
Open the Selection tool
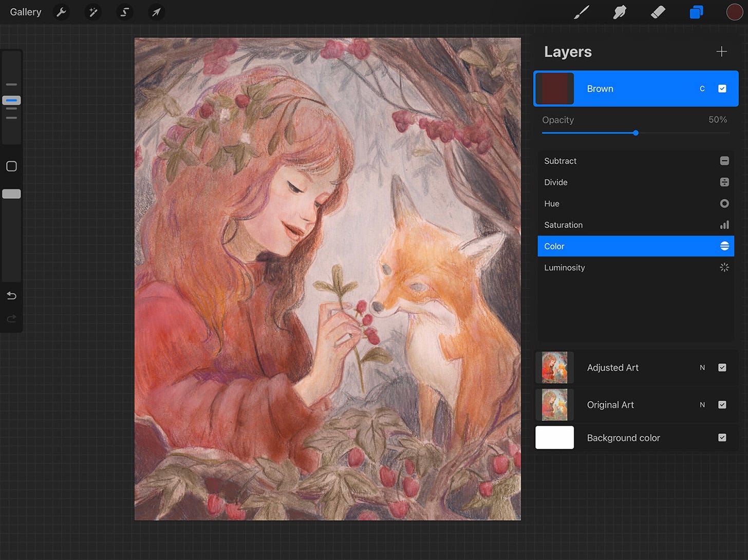[x=125, y=12]
